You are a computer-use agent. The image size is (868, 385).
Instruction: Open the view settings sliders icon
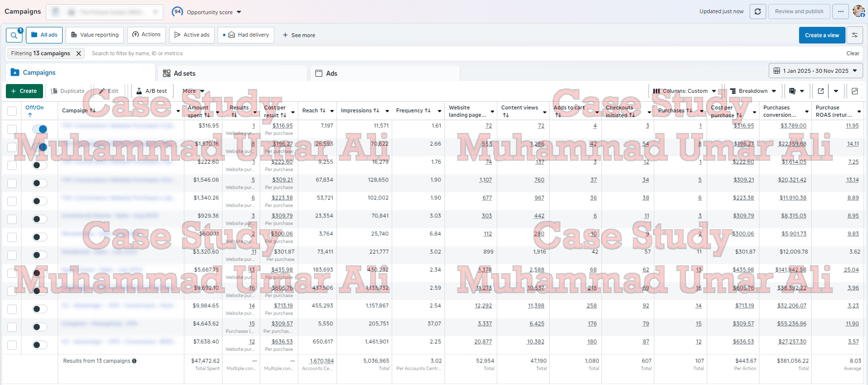(x=855, y=35)
